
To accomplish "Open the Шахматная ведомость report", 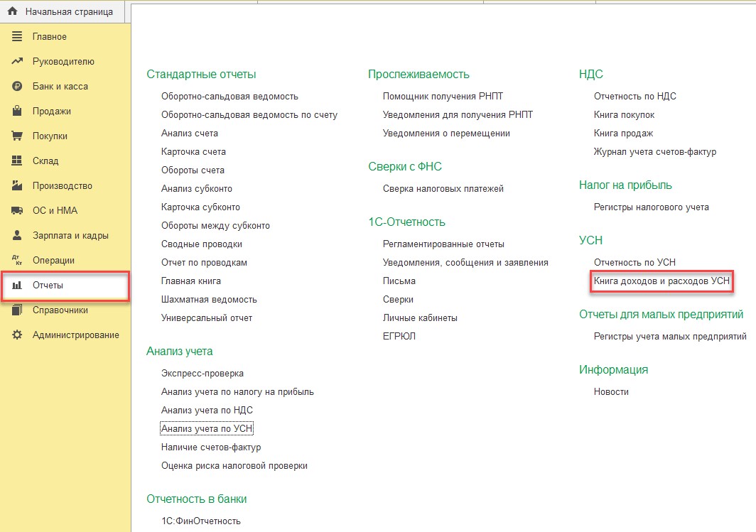I will (209, 299).
